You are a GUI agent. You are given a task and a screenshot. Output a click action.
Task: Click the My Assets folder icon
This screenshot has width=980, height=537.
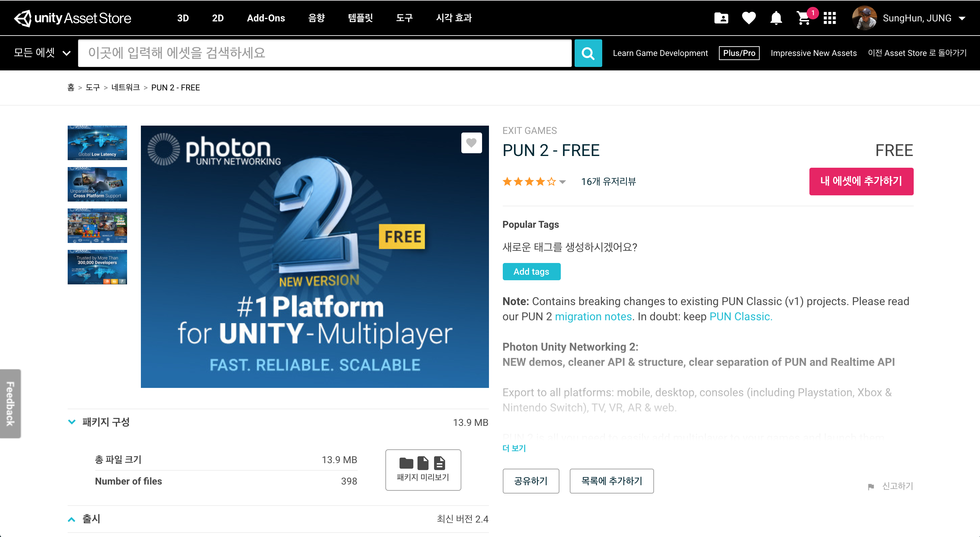click(721, 18)
